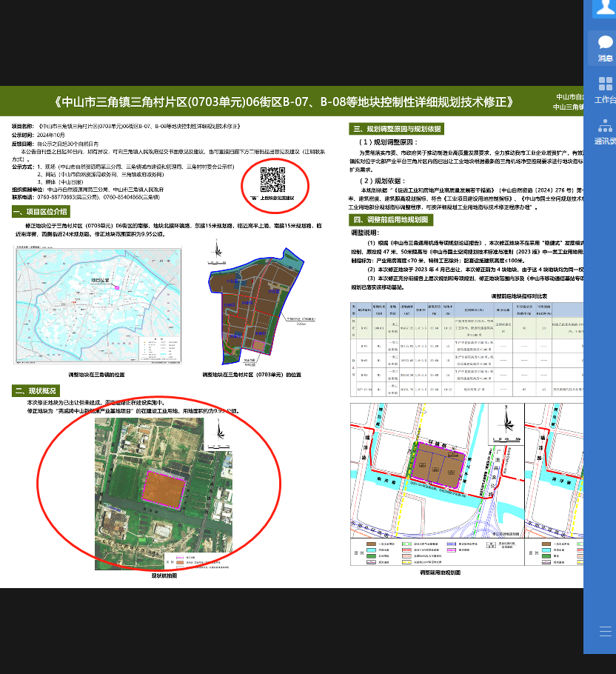Click the orange parcel in the aerial photo

[164, 489]
